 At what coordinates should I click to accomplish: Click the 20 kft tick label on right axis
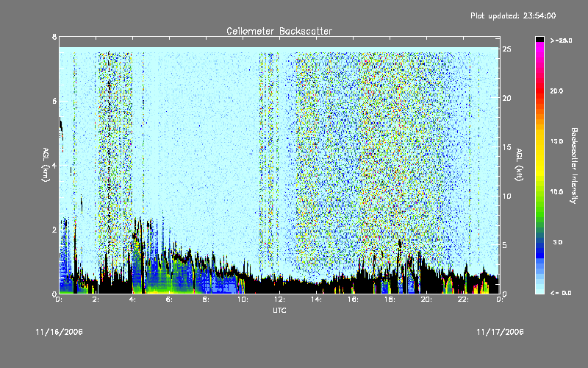(x=507, y=98)
